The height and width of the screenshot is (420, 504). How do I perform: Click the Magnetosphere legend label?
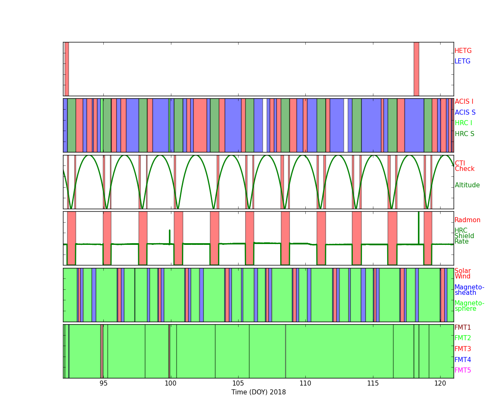(x=469, y=306)
